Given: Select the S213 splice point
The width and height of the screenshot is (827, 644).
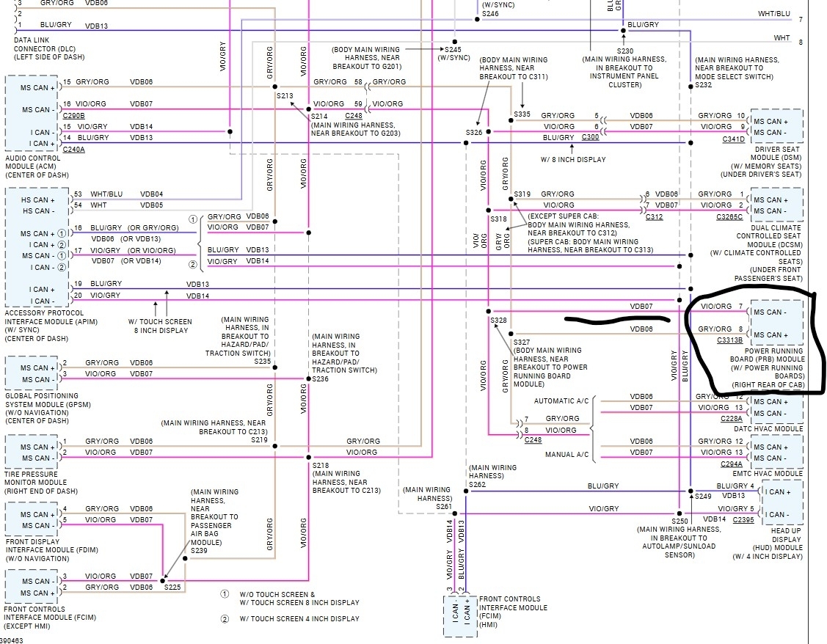Looking at the screenshot, I should coord(275,87).
